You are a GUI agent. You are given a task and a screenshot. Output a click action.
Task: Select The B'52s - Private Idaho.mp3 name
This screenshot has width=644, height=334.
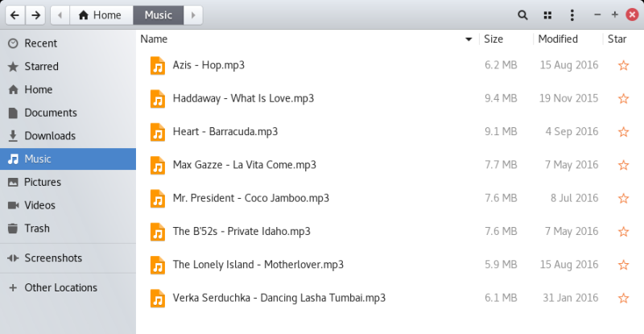242,232
